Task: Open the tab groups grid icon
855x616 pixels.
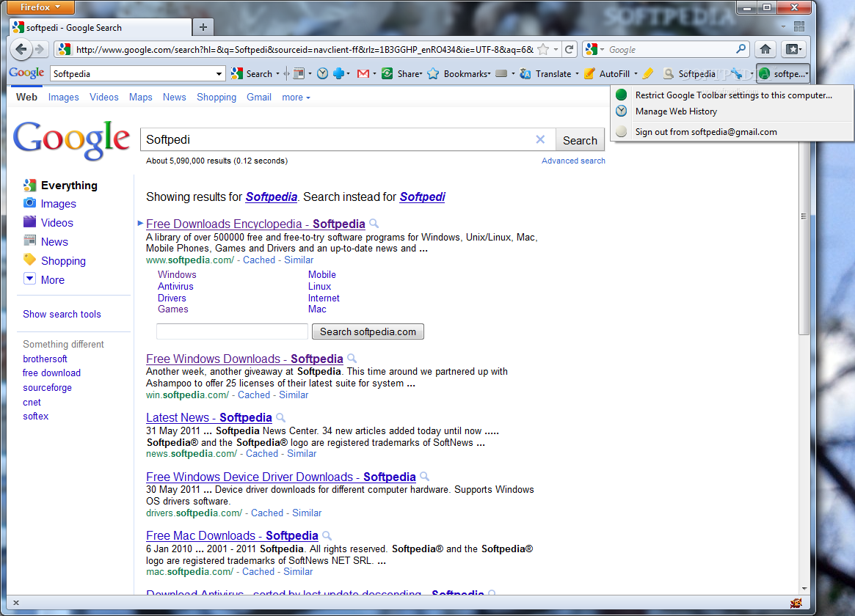Action: click(799, 26)
